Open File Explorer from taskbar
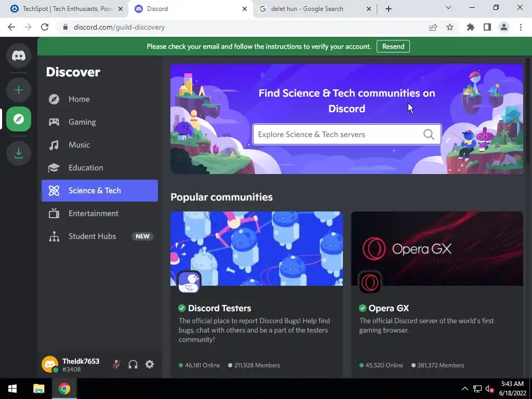The height and width of the screenshot is (399, 532). [38, 389]
